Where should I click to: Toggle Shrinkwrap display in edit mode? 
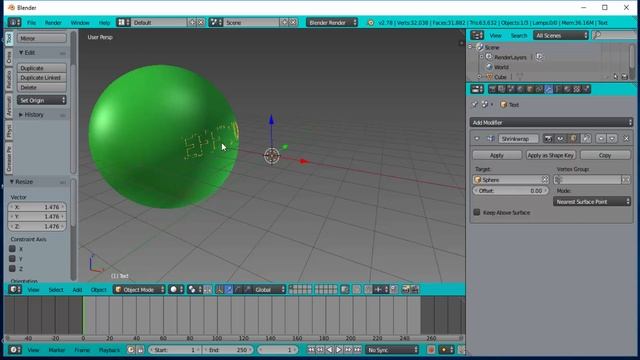coord(573,139)
